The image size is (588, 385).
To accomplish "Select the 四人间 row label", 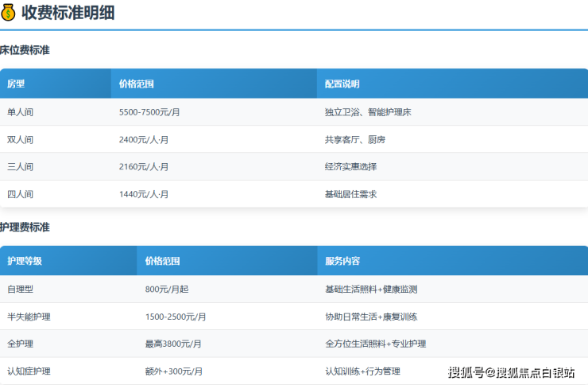I will (x=21, y=194).
